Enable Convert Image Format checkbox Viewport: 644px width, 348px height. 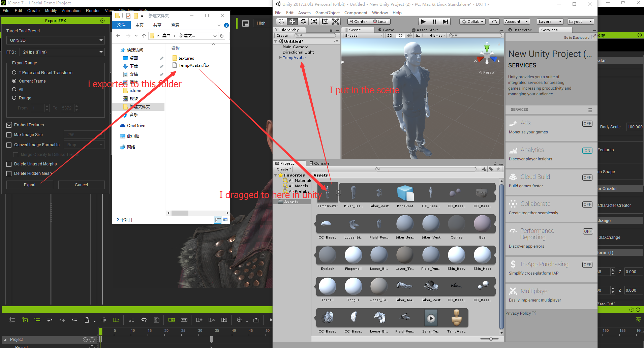(x=9, y=145)
